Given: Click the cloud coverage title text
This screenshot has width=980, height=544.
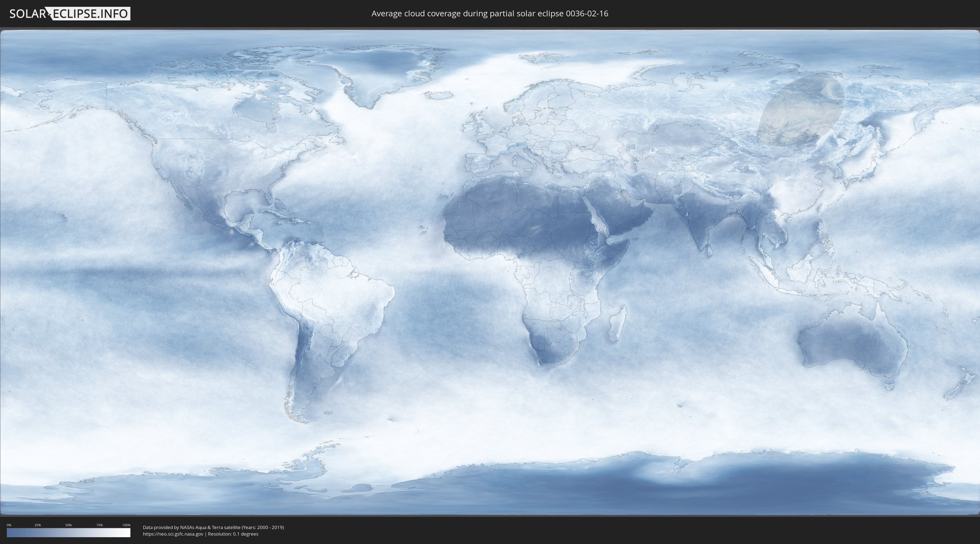Looking at the screenshot, I should click(490, 14).
